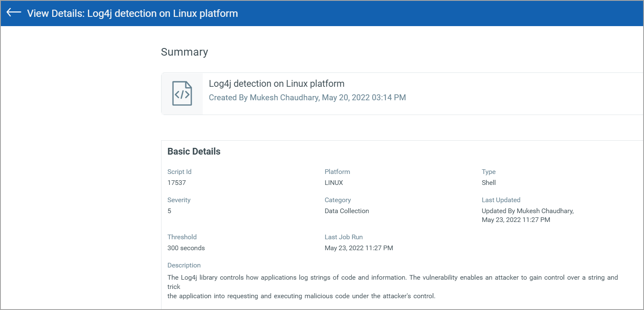This screenshot has height=310, width=644.
Task: Select the Script Id value 17537
Action: click(177, 183)
